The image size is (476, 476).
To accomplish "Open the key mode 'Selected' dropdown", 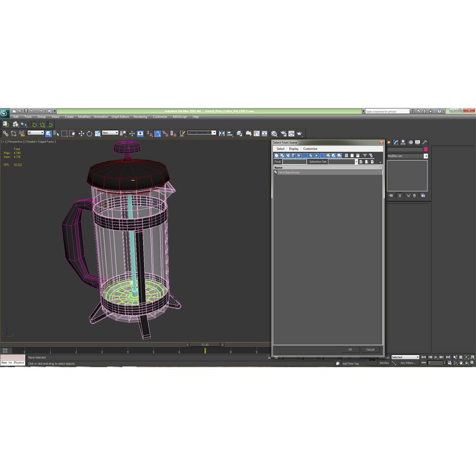I will (x=405, y=357).
